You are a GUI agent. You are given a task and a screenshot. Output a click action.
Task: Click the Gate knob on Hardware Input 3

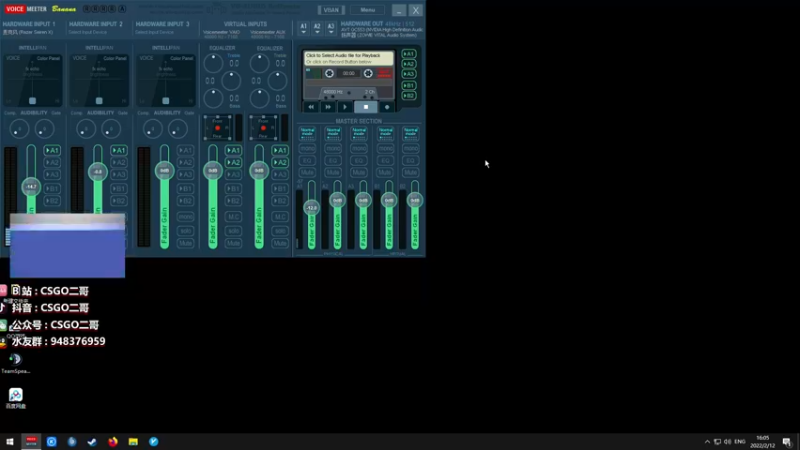[178, 129]
